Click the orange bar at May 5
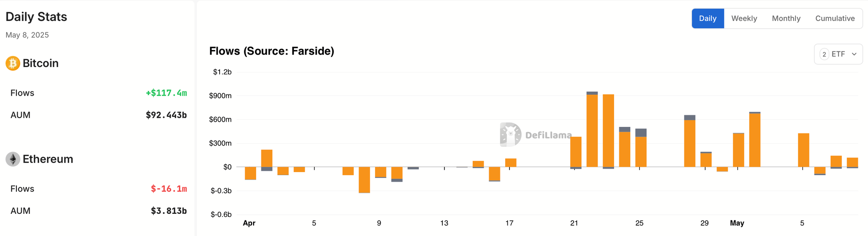 (x=803, y=150)
